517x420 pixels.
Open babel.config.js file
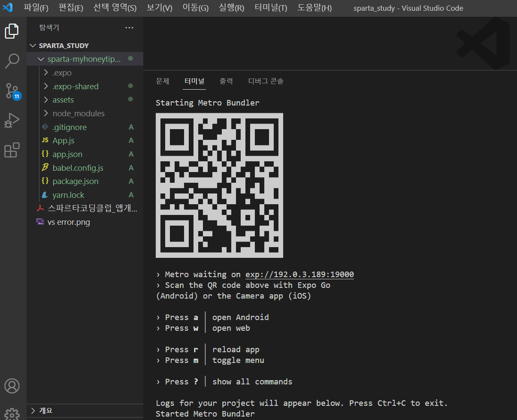tap(78, 168)
